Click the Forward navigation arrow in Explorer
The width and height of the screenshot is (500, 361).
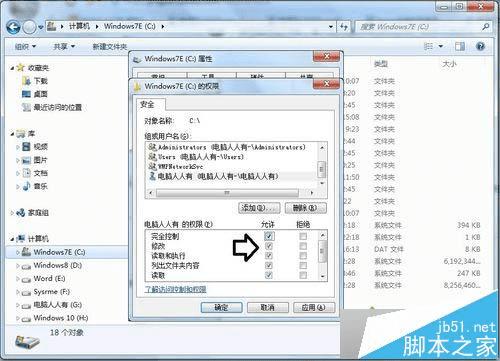29,27
